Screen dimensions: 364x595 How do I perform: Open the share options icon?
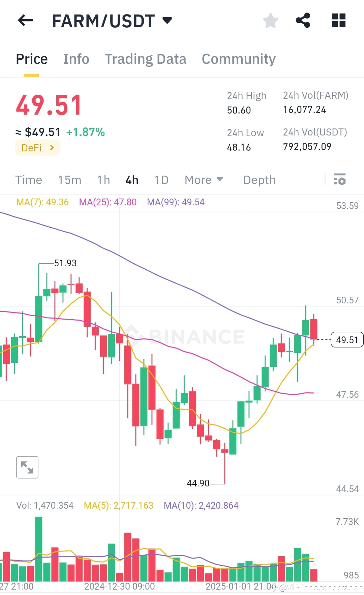[x=303, y=21]
